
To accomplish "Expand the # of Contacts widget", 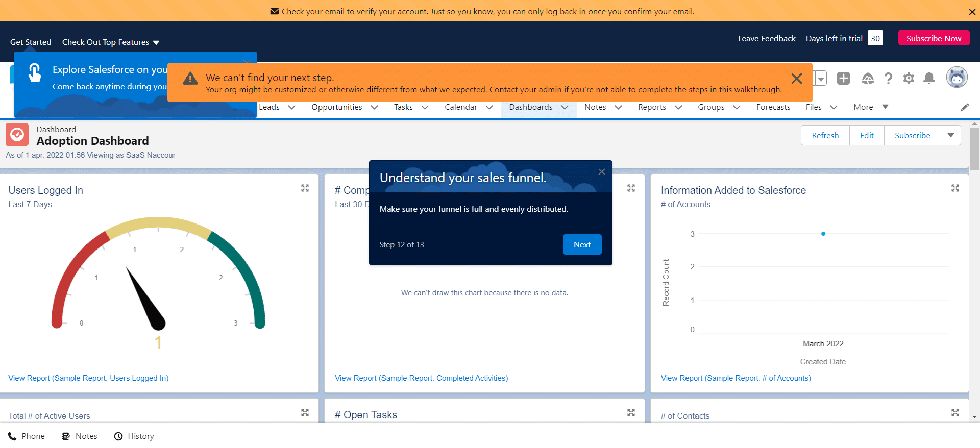I will point(955,412).
